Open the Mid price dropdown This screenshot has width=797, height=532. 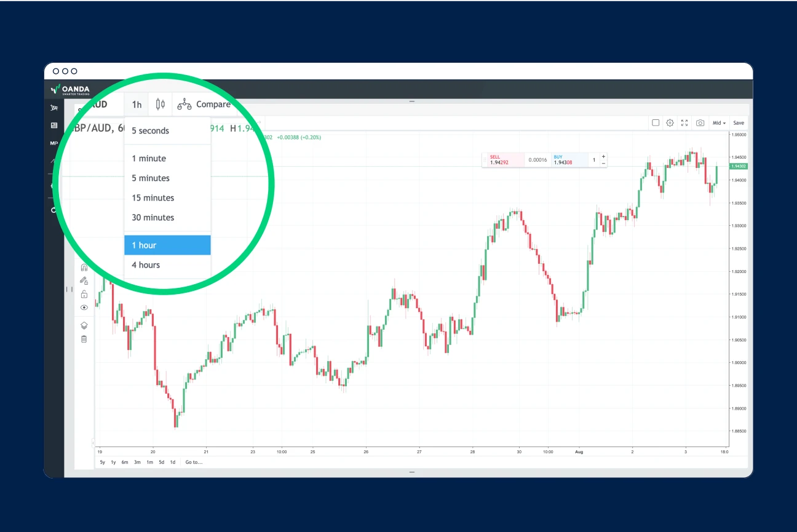[719, 123]
